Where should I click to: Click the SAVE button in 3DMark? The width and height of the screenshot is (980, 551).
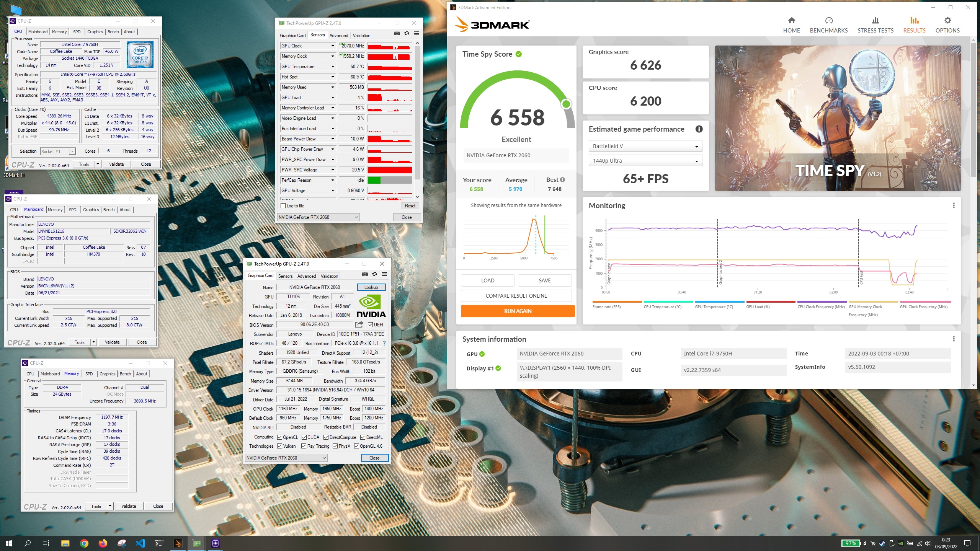[545, 280]
